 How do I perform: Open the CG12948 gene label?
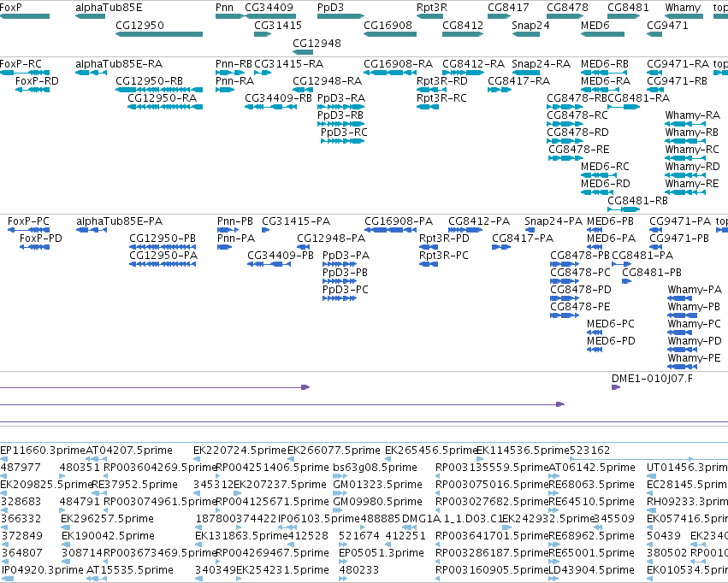317,43
